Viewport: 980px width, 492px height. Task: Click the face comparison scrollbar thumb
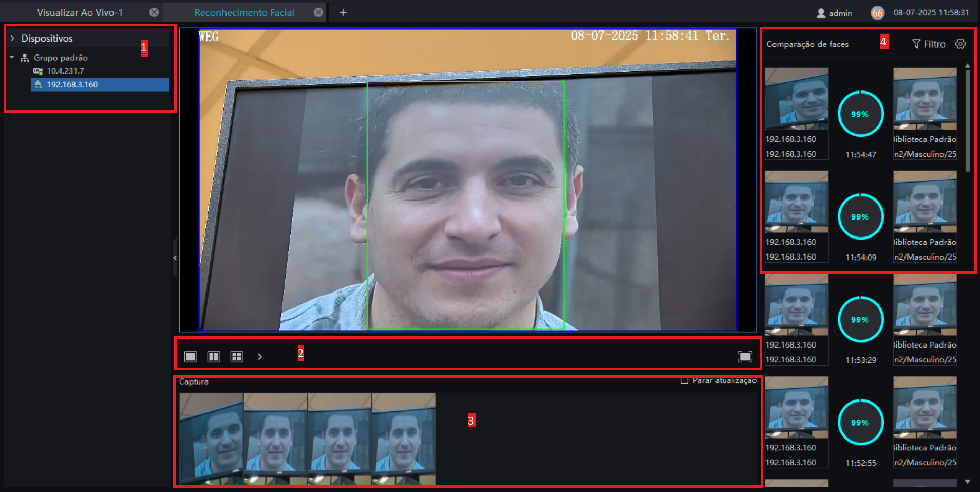(968, 120)
